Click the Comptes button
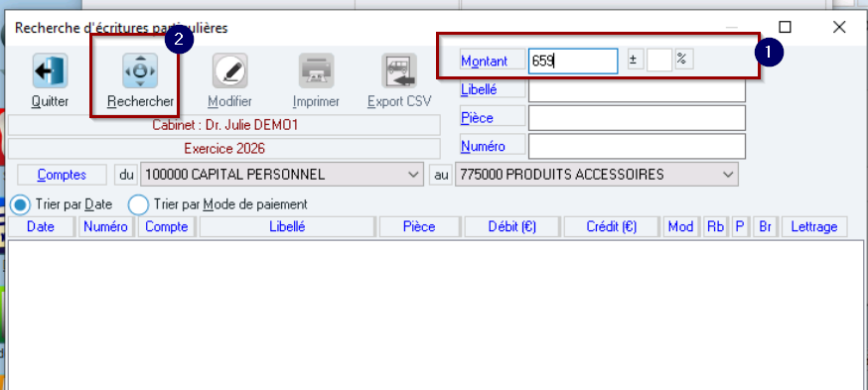The height and width of the screenshot is (390, 868). pyautogui.click(x=62, y=175)
